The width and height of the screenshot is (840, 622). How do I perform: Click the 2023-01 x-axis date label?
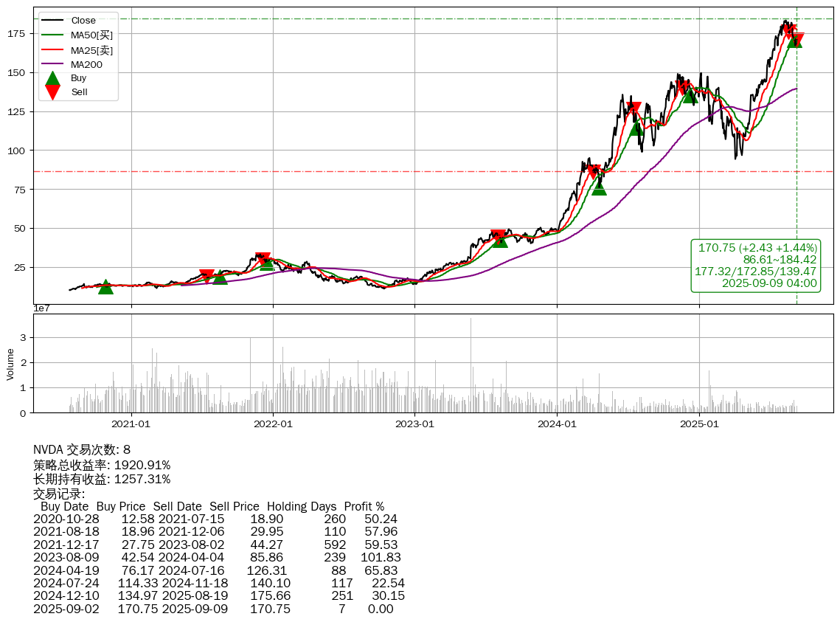pyautogui.click(x=414, y=424)
